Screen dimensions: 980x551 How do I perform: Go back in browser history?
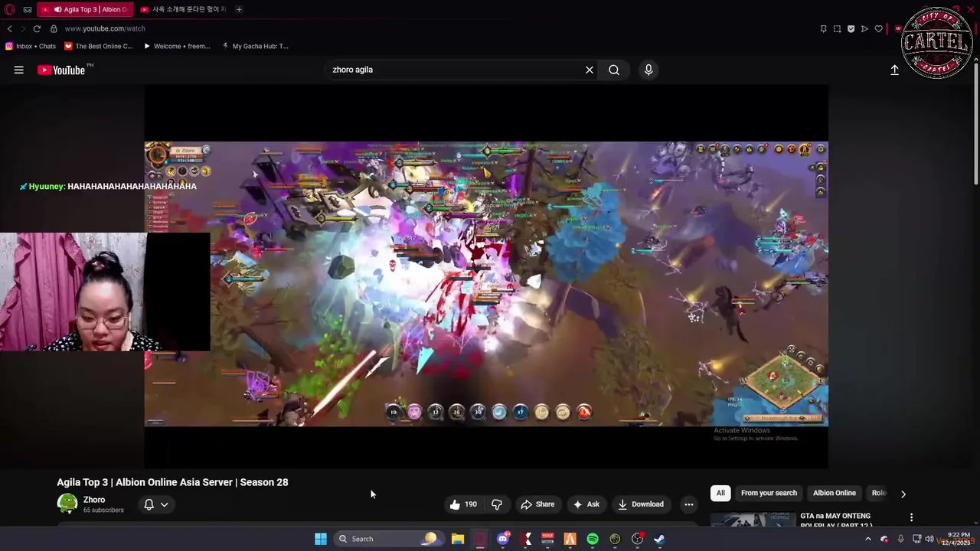click(9, 28)
